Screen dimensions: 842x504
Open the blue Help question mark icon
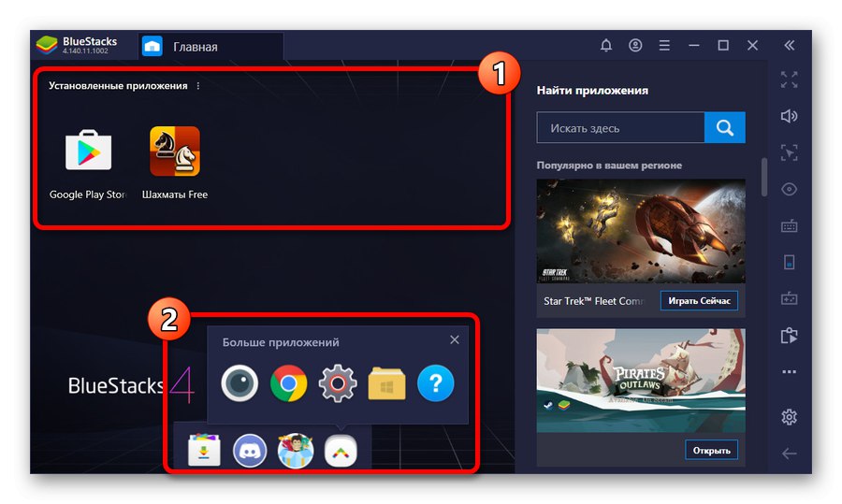click(435, 383)
